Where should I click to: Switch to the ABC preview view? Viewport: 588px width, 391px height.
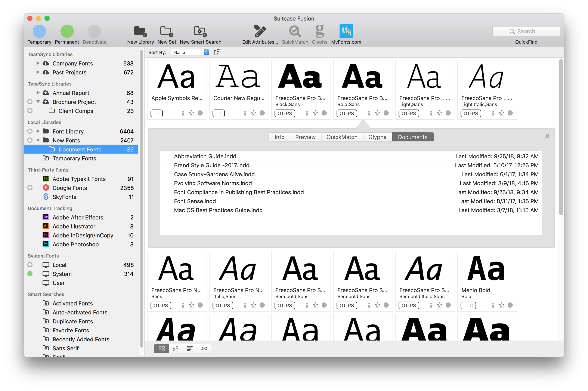204,349
